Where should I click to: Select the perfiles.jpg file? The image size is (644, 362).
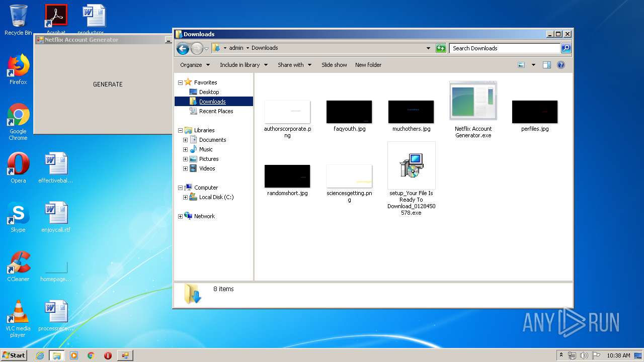(535, 116)
